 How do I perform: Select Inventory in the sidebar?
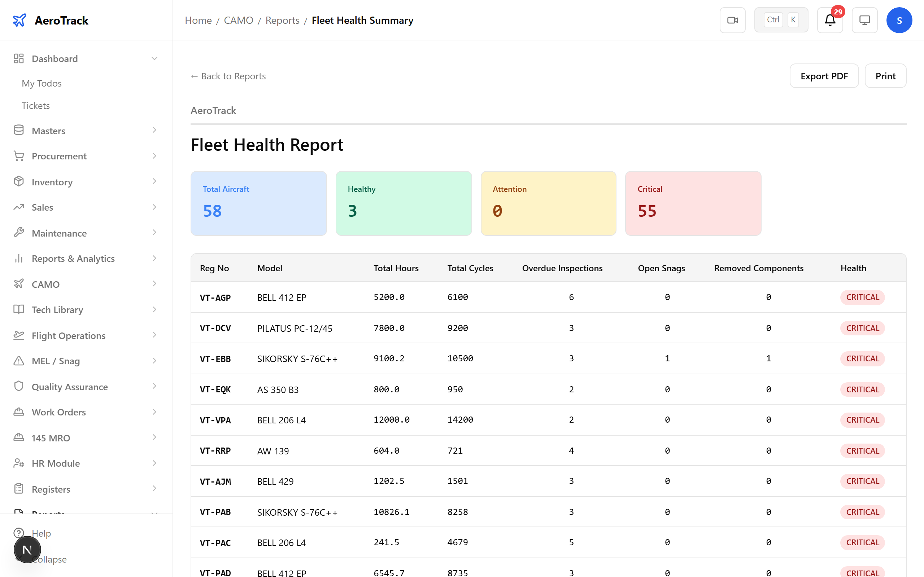coord(52,182)
